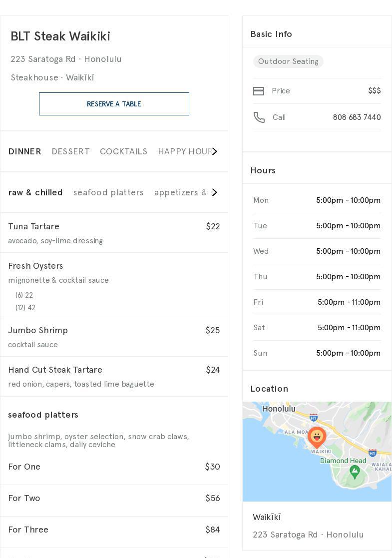392x558 pixels.
Task: Click the H1 highway shield on the map
Action: pyautogui.click(x=314, y=418)
